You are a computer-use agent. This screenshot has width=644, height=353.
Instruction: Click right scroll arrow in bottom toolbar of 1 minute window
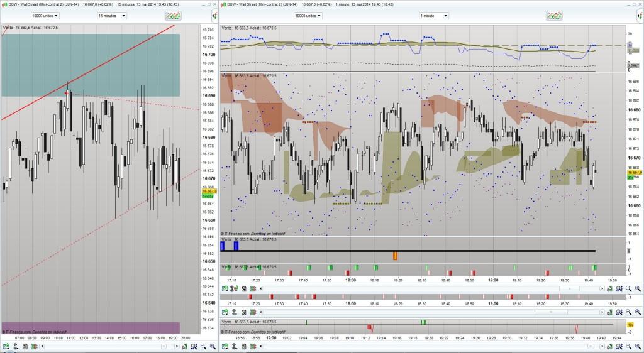pos(602,347)
